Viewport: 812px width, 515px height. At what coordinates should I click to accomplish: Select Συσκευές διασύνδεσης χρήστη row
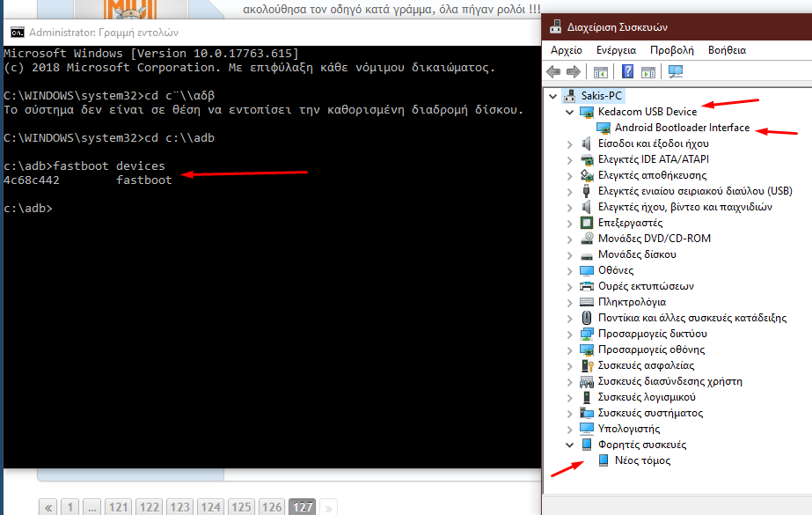pos(669,382)
